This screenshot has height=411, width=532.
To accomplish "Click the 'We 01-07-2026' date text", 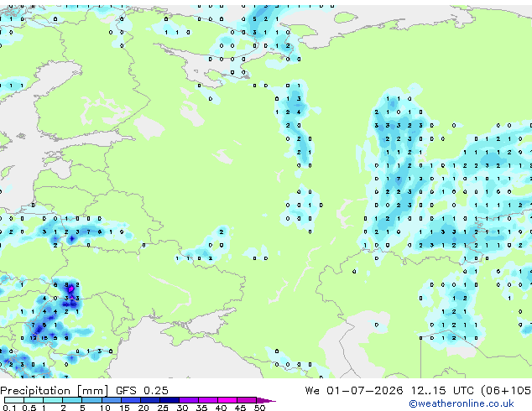I will 354,391.
